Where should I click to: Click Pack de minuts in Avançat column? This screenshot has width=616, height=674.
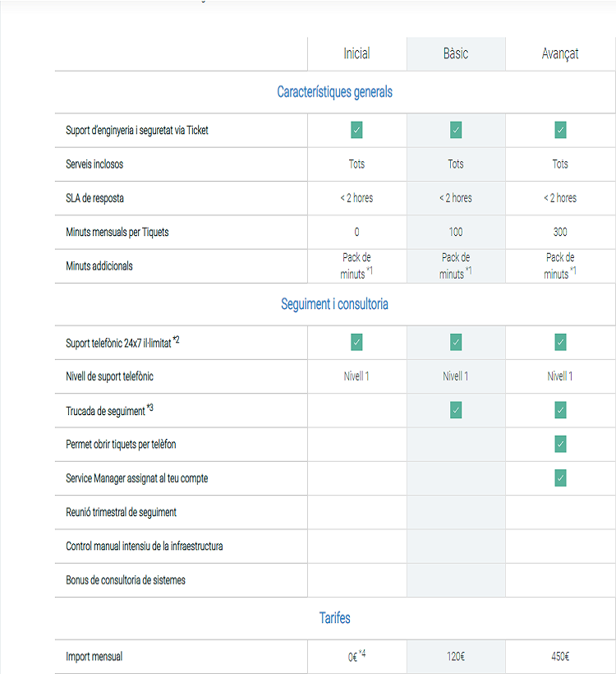pos(560,265)
